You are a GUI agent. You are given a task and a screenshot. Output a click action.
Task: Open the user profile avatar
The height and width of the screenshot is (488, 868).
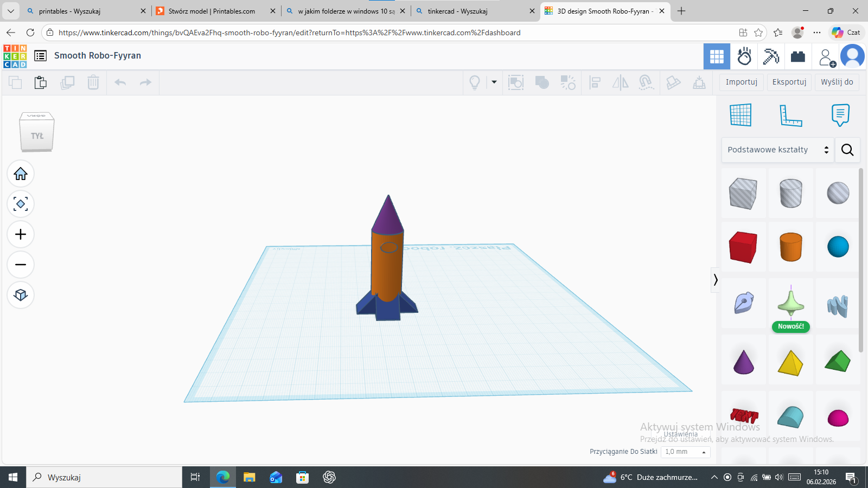[852, 56]
